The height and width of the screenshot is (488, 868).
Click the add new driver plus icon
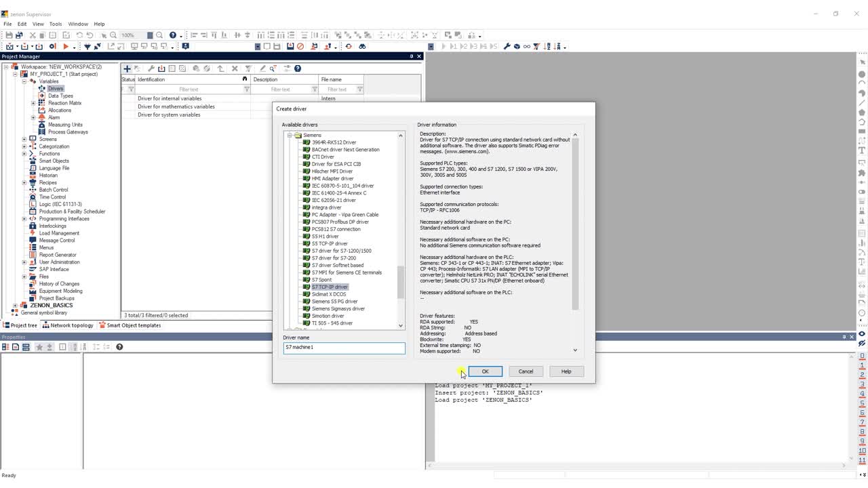[127, 68]
